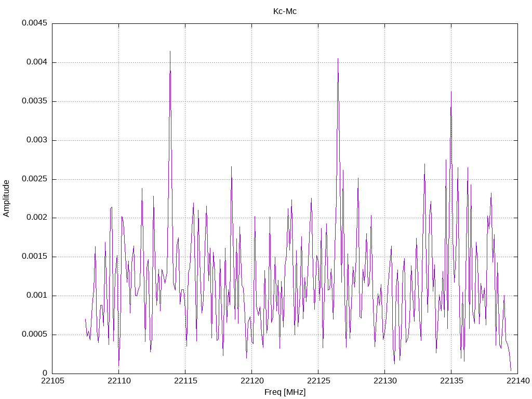Click the 22130 x-axis tick label
The width and height of the screenshot is (532, 399).
[x=385, y=381]
